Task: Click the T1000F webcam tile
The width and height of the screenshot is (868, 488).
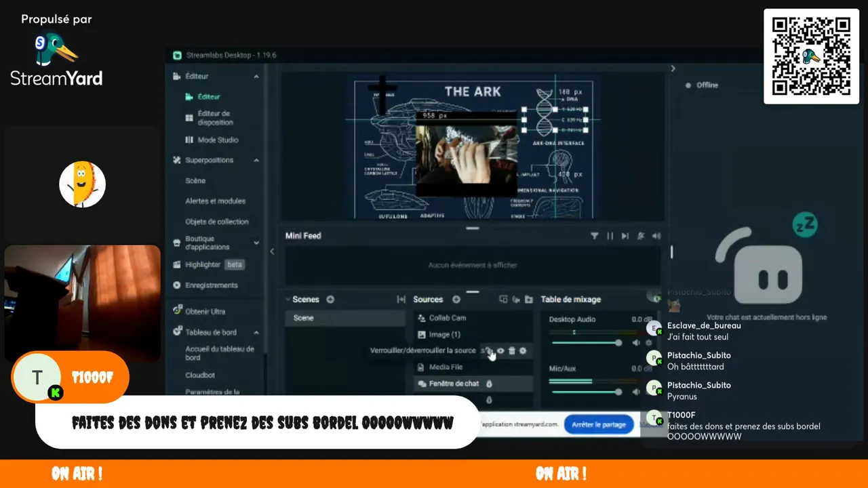Action: click(x=82, y=304)
